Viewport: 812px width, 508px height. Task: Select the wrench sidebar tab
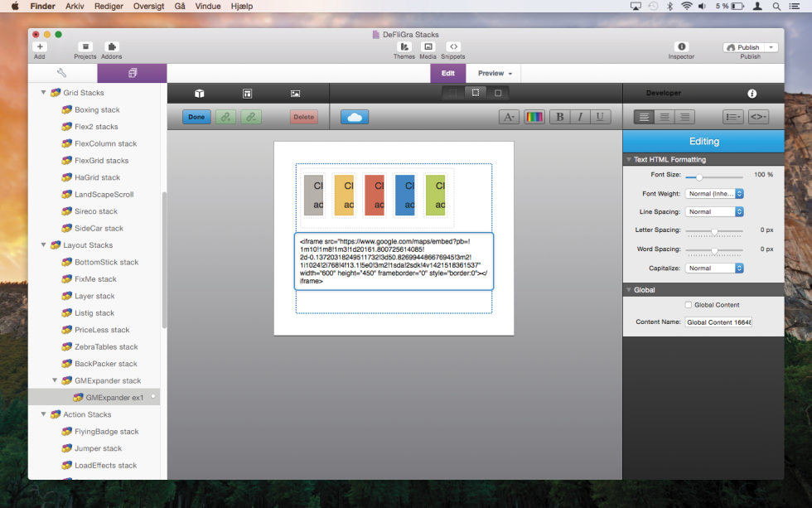(x=62, y=73)
